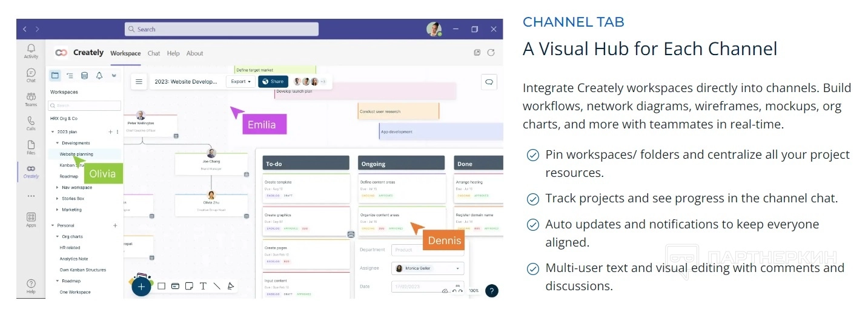This screenshot has height=312, width=868.
Task: Select the card shape tool
Action: 176,286
